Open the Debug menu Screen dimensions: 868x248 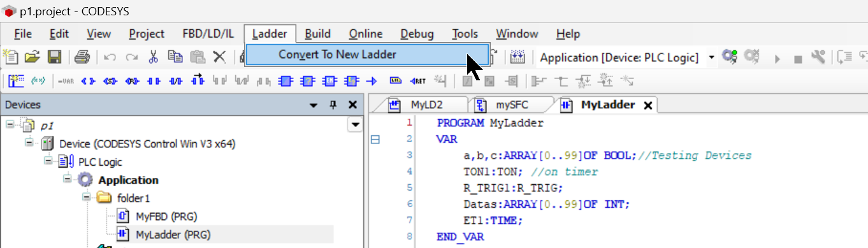tap(417, 34)
